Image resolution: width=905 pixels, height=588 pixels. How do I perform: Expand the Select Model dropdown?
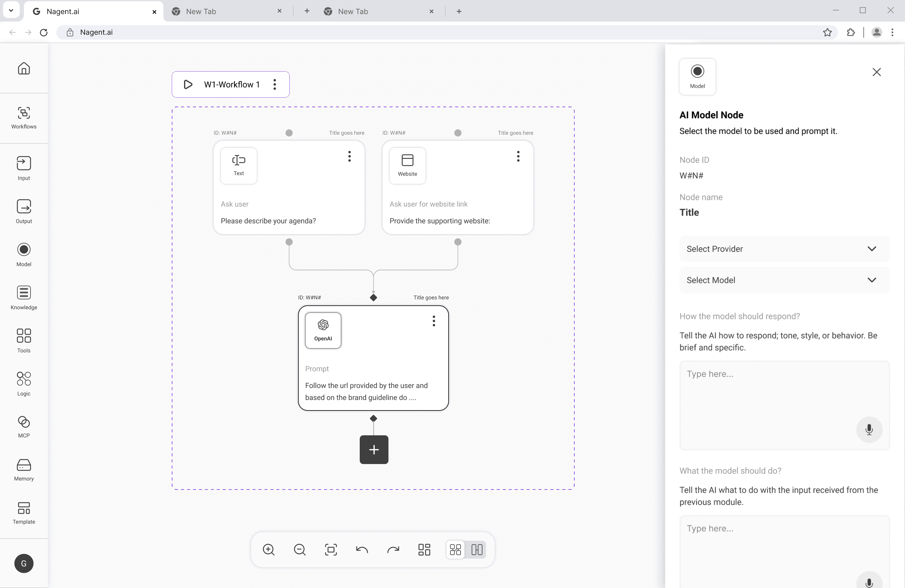[784, 280]
